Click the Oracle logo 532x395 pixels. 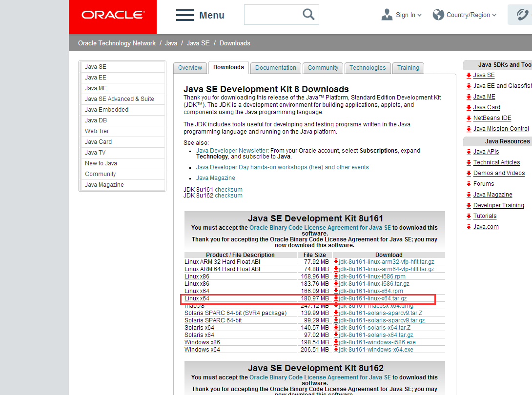point(113,15)
